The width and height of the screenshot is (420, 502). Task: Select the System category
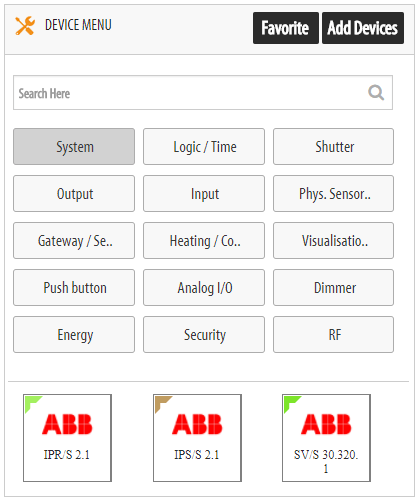pyautogui.click(x=74, y=147)
